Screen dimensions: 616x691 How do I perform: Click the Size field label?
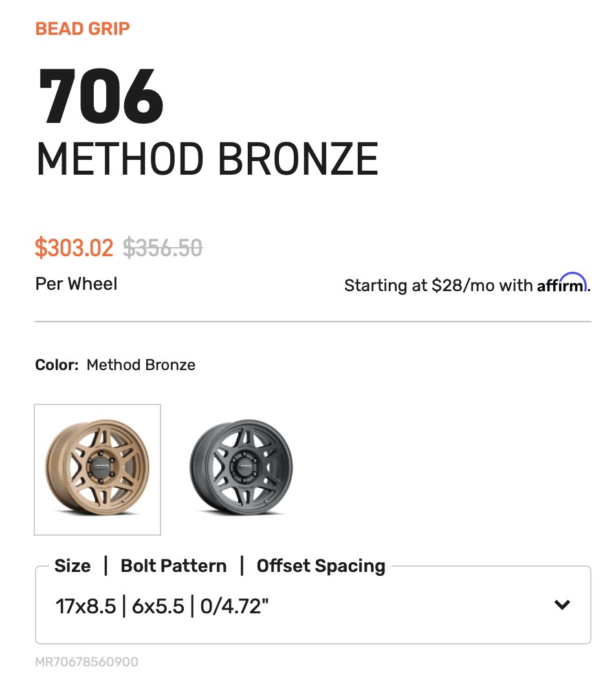pyautogui.click(x=72, y=566)
